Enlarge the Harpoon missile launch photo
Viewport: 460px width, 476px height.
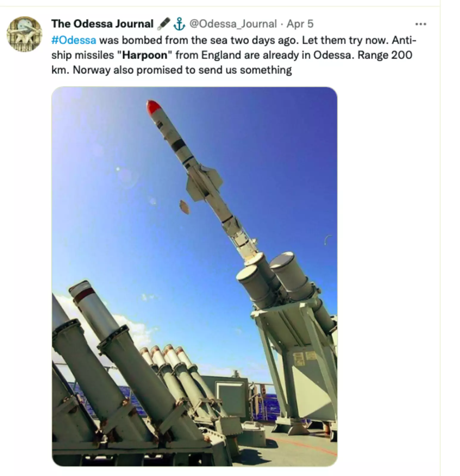click(x=194, y=276)
